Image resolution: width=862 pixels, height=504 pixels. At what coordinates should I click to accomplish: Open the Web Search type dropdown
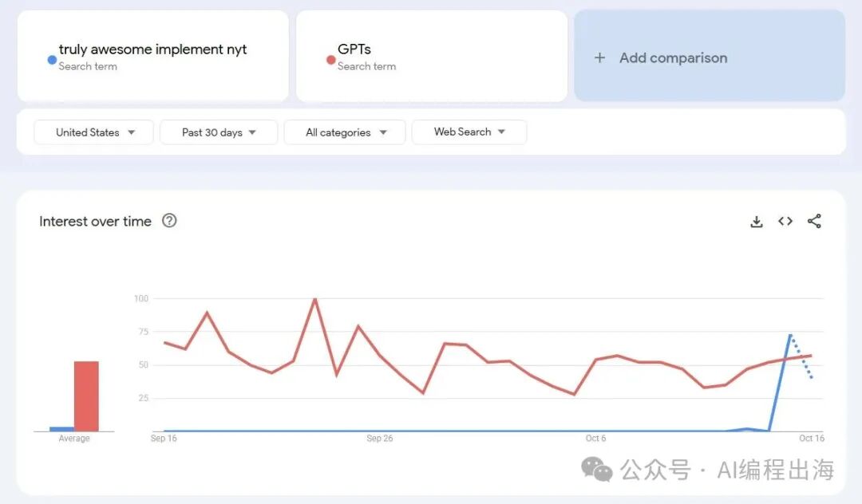coord(469,132)
